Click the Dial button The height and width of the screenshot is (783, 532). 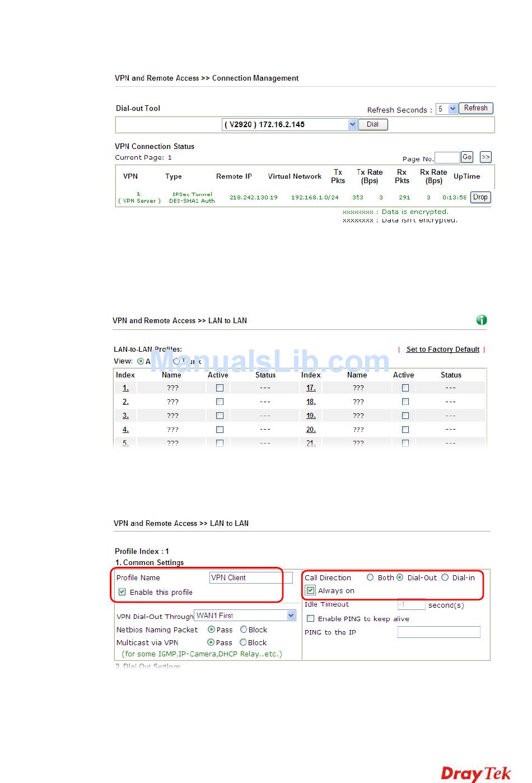(372, 124)
